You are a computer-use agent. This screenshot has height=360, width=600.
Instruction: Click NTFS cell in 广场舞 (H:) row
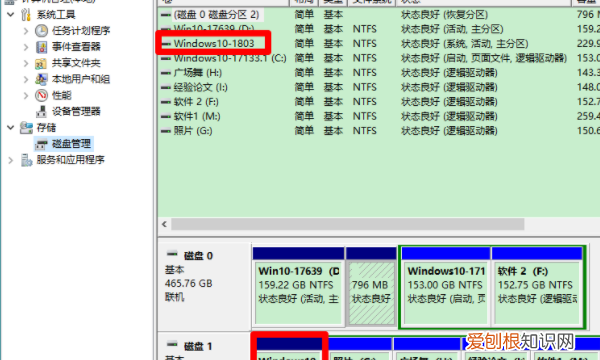coord(365,73)
